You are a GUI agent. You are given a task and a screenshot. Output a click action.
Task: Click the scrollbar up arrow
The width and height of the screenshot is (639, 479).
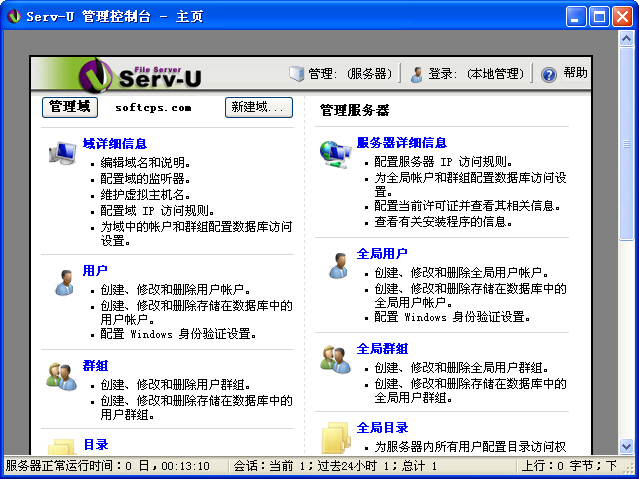(626, 39)
